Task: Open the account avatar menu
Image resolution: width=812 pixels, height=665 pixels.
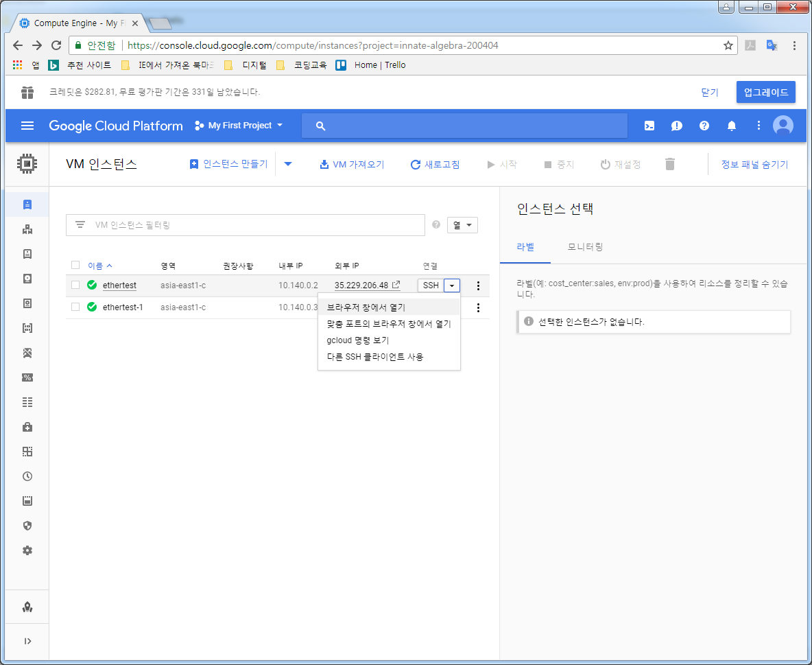Action: [783, 126]
